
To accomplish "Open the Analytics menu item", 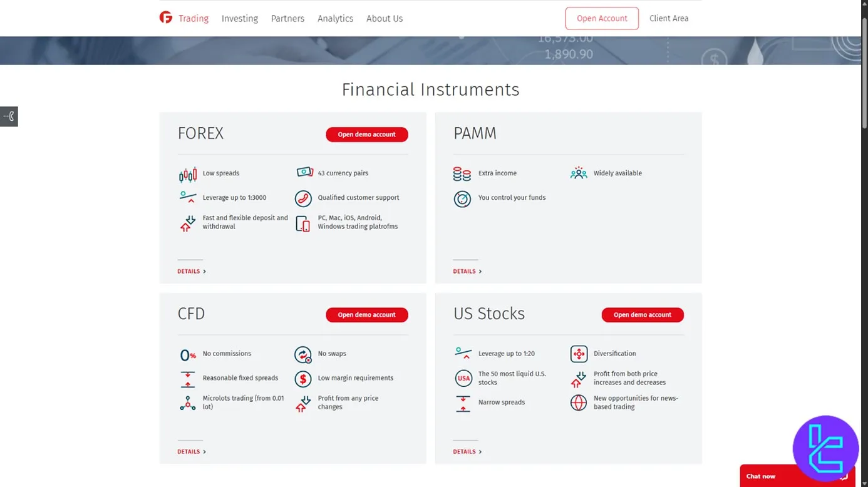I will point(335,19).
